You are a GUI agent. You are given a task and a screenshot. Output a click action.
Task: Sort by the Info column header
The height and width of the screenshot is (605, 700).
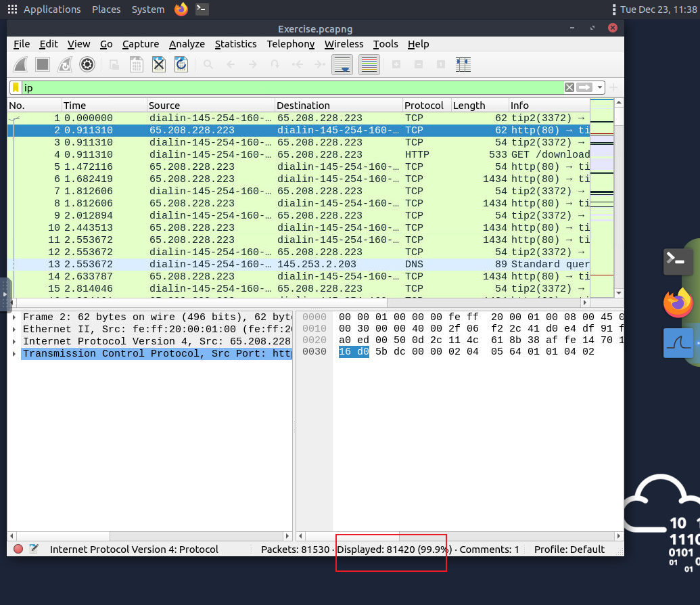(549, 106)
